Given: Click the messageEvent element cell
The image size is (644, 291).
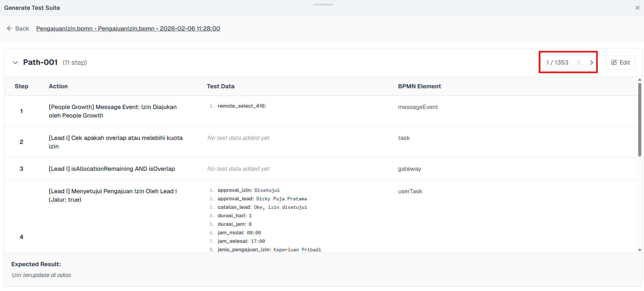Looking at the screenshot, I should click(418, 107).
